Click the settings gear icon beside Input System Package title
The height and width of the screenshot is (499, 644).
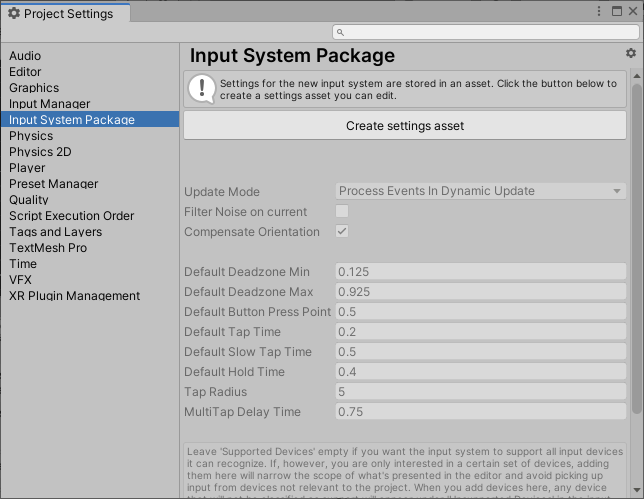coord(631,53)
